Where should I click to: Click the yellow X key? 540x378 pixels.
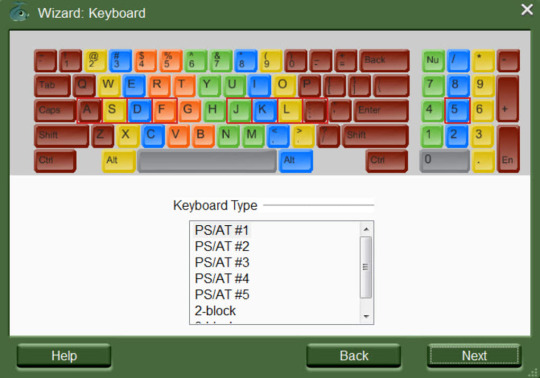[128, 136]
